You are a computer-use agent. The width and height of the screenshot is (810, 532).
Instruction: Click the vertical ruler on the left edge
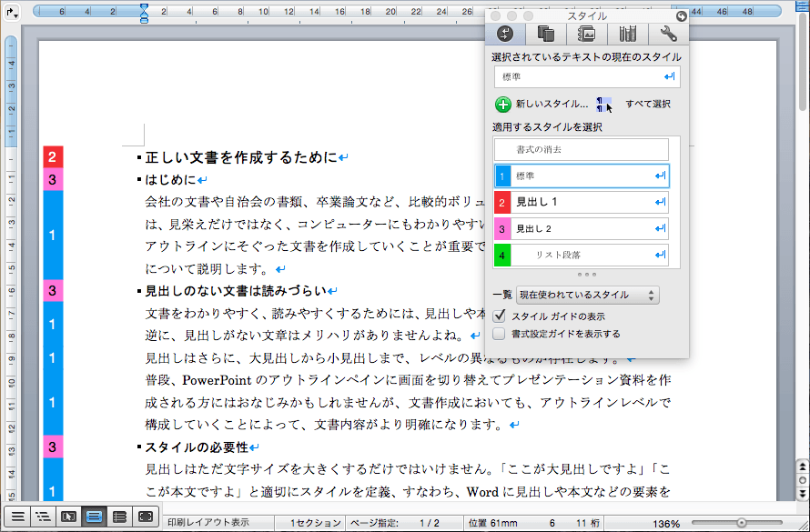[x=11, y=268]
